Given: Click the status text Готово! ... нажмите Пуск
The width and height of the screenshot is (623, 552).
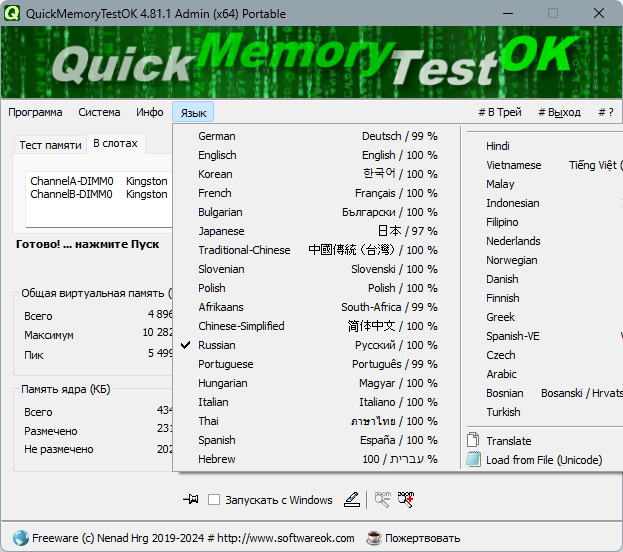Looking at the screenshot, I should tap(87, 244).
